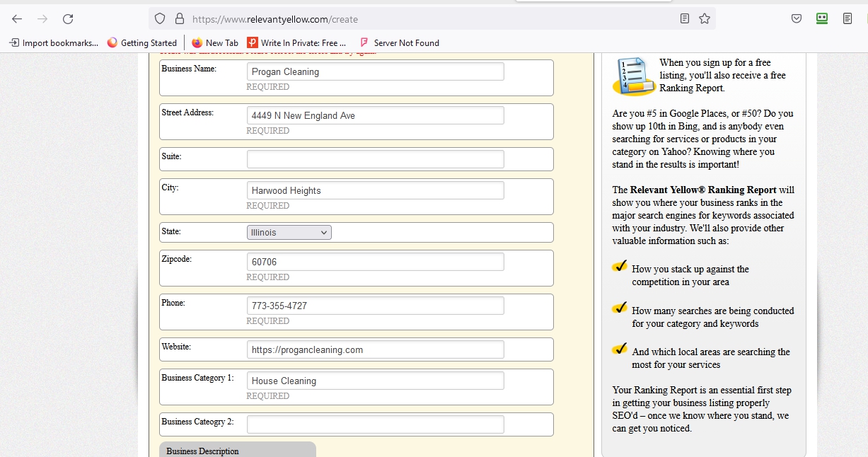
Task: Click the address bar URL
Action: 424,19
